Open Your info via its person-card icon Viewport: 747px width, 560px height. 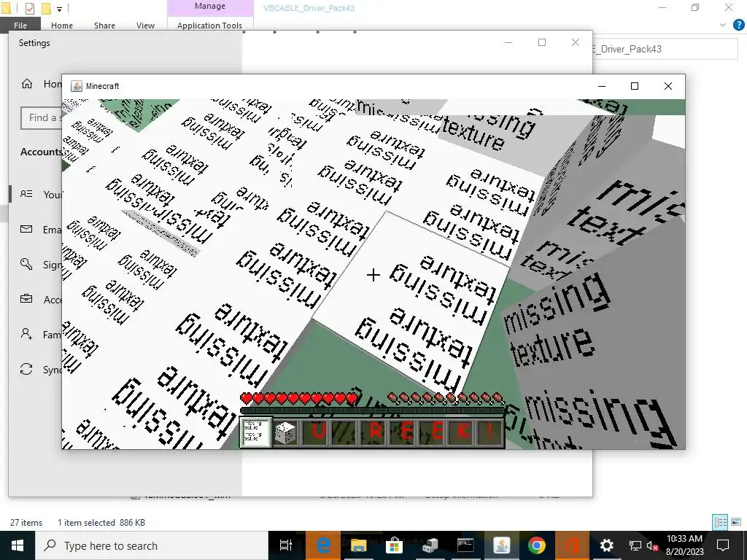(x=26, y=194)
